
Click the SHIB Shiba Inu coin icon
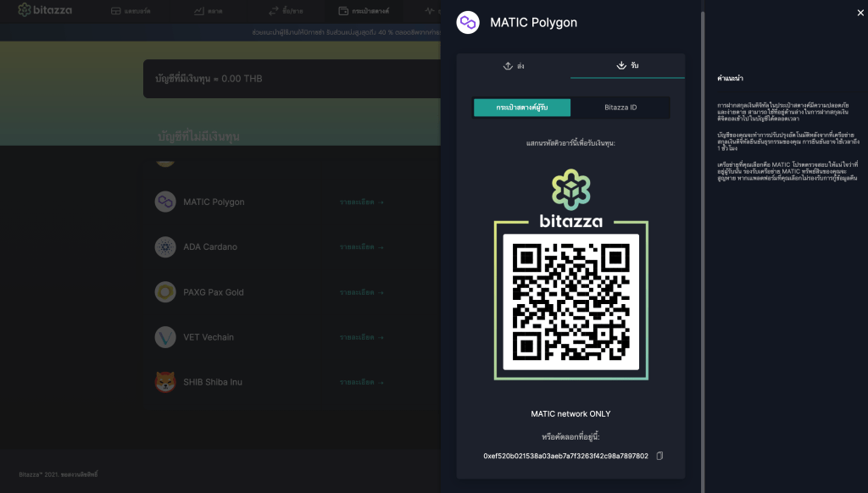[165, 382]
